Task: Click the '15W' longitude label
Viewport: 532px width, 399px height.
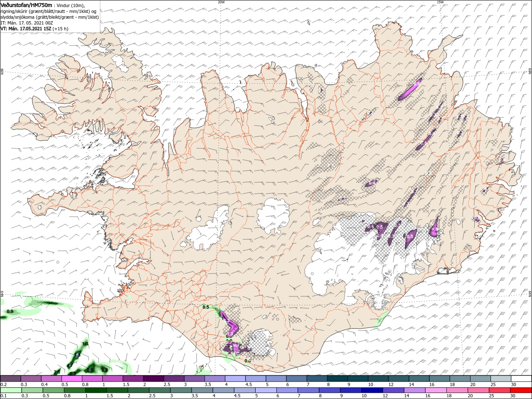Action: (x=440, y=2)
